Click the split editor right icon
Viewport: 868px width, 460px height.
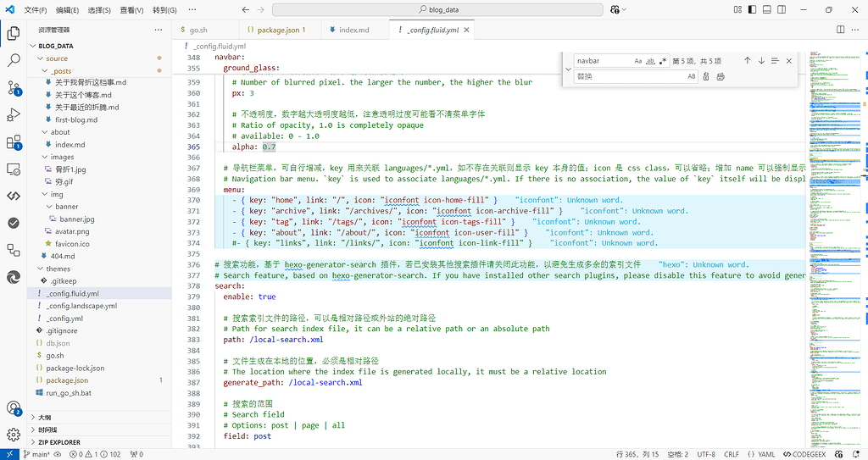coord(840,30)
